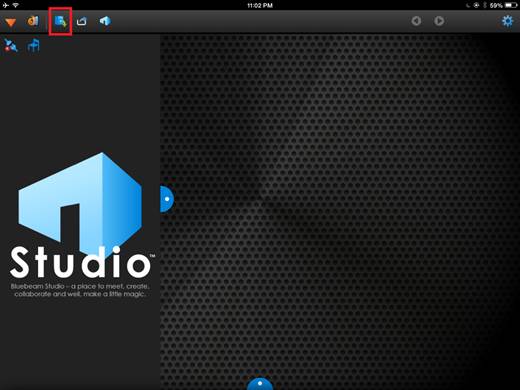Tap the share export arrow icon
Viewport: 520px width, 390px height.
click(x=82, y=21)
